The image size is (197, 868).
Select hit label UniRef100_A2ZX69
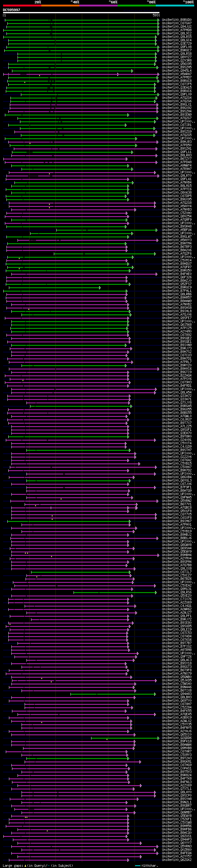pos(177,785)
